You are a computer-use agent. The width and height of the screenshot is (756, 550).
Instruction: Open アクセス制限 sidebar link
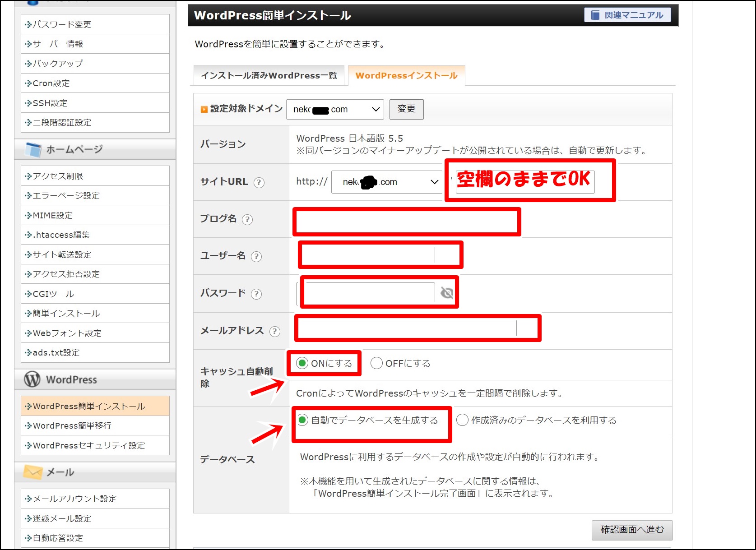click(95, 176)
